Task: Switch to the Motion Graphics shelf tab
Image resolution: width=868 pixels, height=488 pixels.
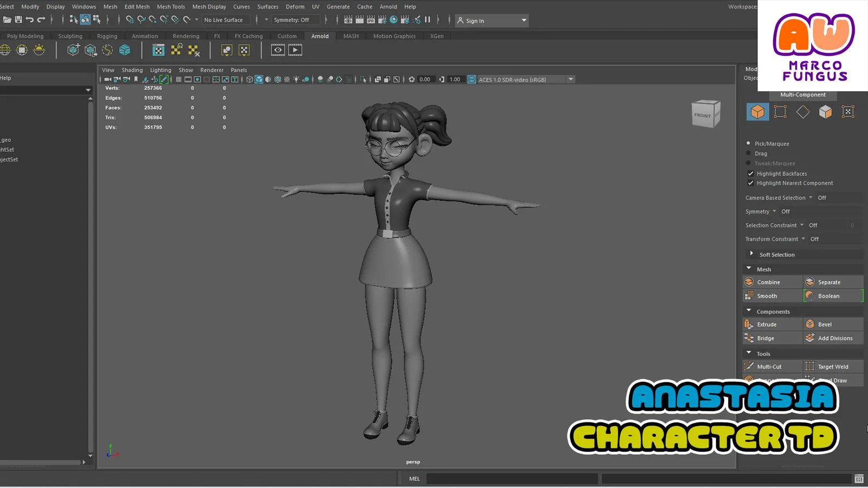Action: [394, 36]
